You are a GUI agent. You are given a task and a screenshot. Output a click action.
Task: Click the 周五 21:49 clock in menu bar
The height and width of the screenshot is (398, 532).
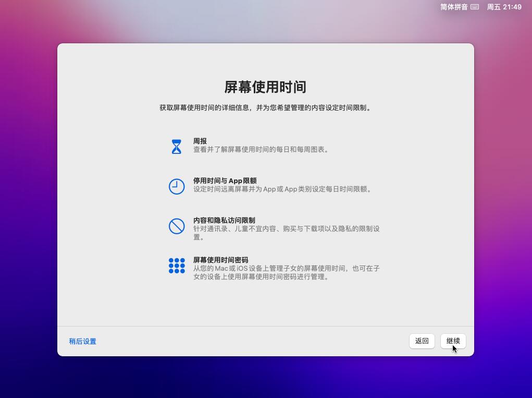click(x=503, y=7)
